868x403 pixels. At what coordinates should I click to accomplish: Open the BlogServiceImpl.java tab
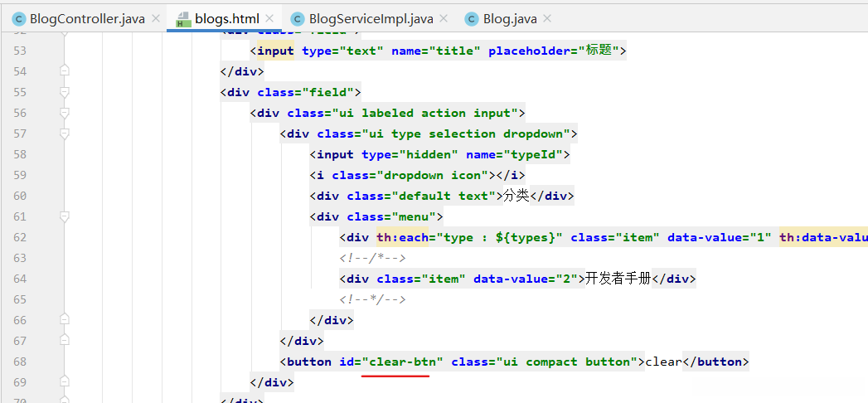pyautogui.click(x=371, y=19)
